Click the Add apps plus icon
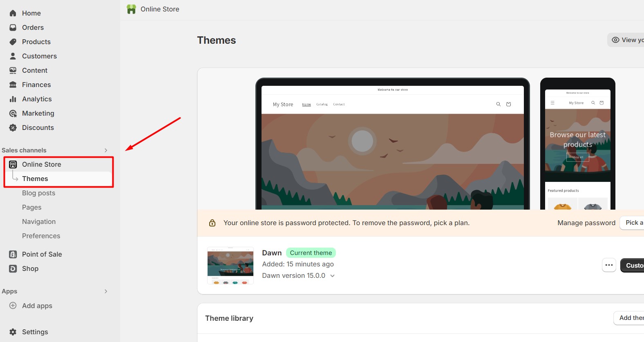644x342 pixels. coord(13,306)
